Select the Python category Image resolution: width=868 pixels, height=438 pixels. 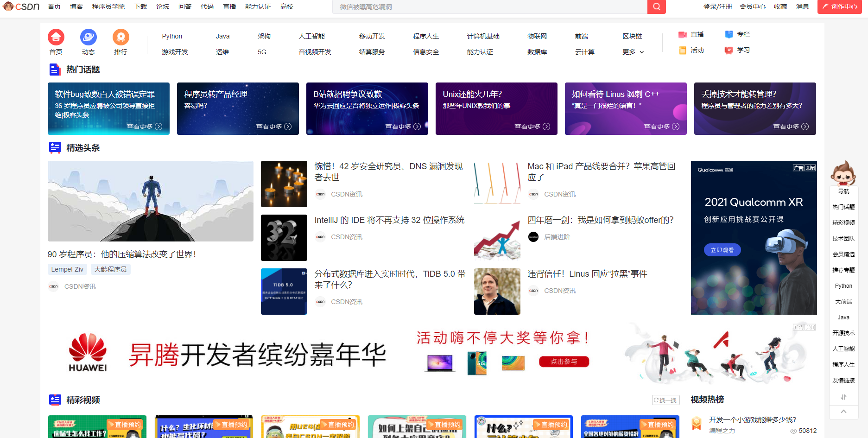click(x=172, y=36)
